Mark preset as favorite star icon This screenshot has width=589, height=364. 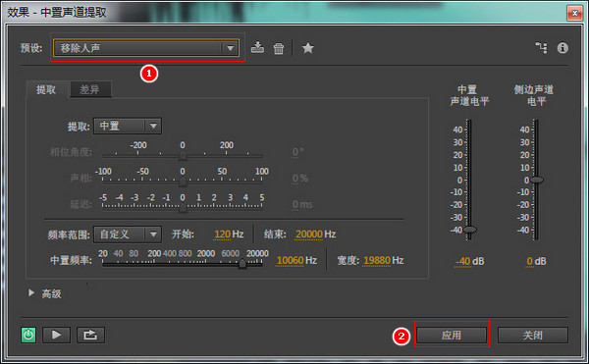(307, 48)
